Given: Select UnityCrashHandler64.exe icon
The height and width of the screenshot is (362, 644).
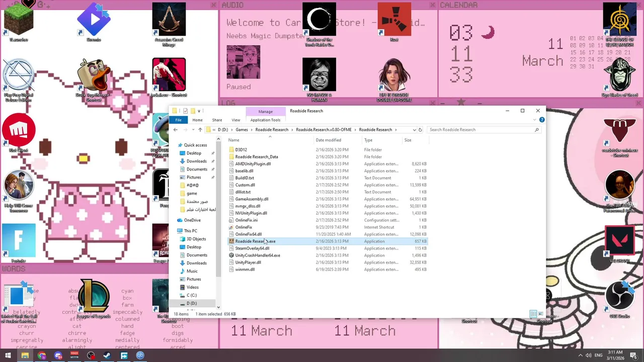Looking at the screenshot, I should pyautogui.click(x=231, y=255).
